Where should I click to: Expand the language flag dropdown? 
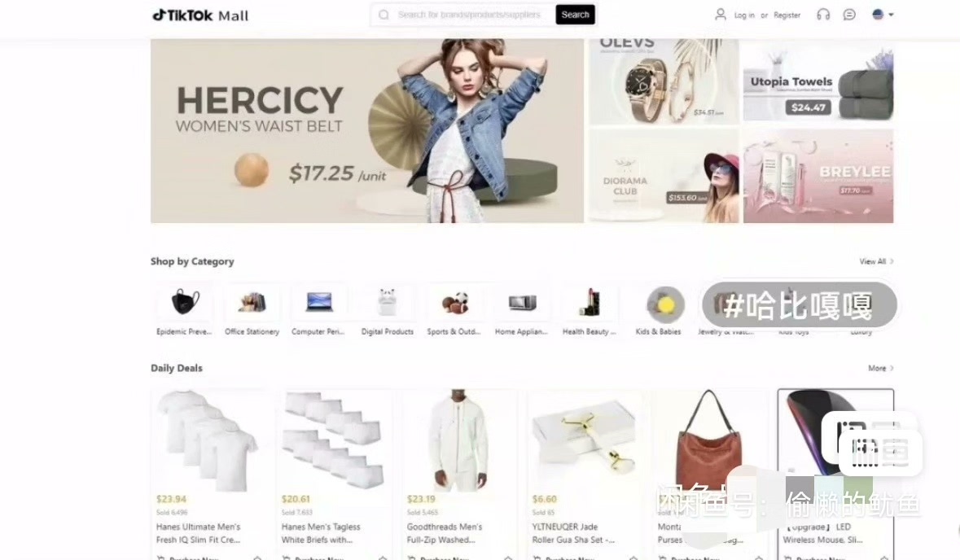883,15
